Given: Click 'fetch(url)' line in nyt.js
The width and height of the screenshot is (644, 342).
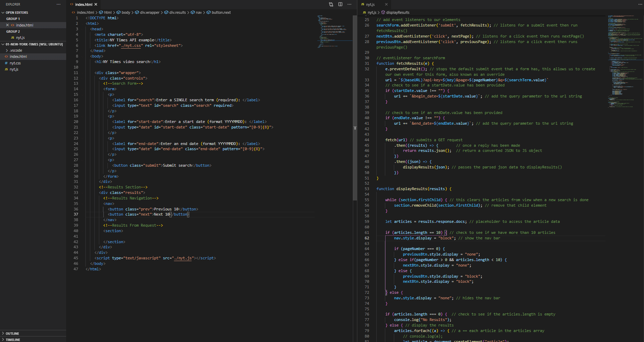Looking at the screenshot, I should (x=396, y=140).
